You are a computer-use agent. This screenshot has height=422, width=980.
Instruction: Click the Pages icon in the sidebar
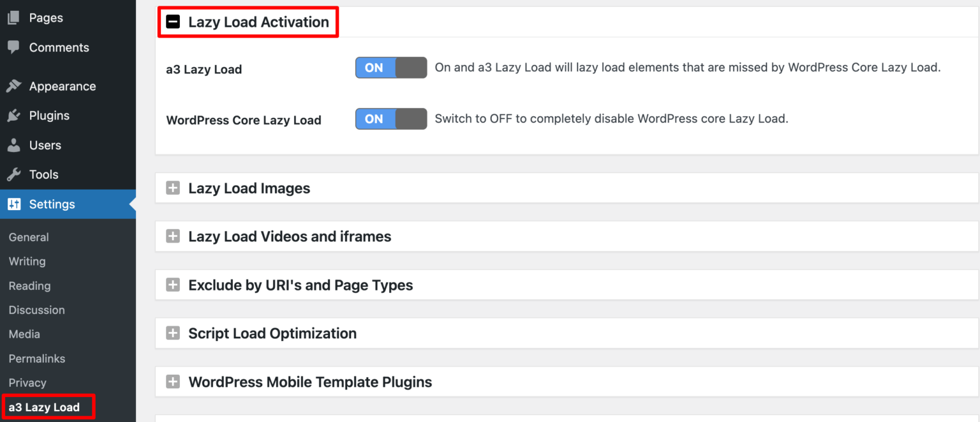13,17
